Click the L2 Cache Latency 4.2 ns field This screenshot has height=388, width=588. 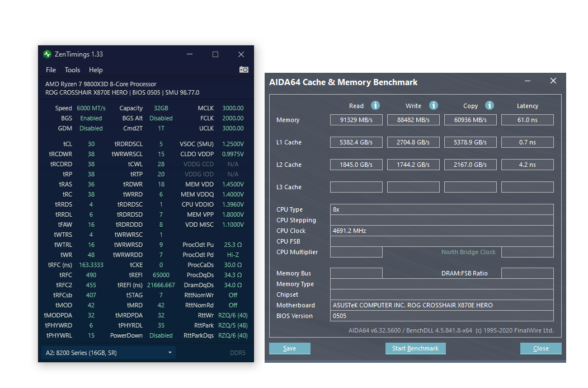tap(527, 165)
